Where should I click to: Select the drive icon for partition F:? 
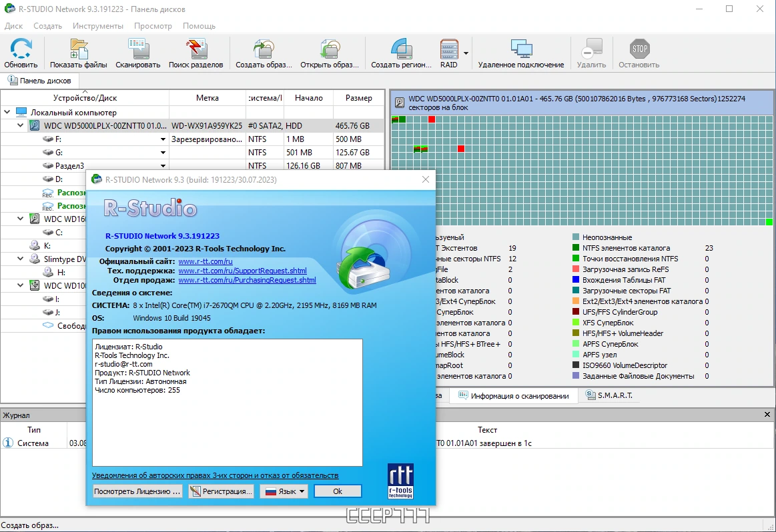pyautogui.click(x=48, y=139)
